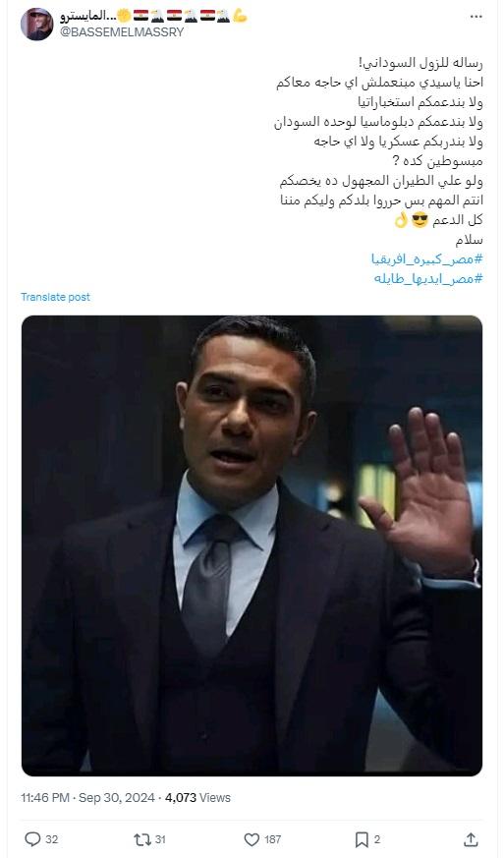
Task: Open the reply comment icon
Action: pyautogui.click(x=32, y=839)
